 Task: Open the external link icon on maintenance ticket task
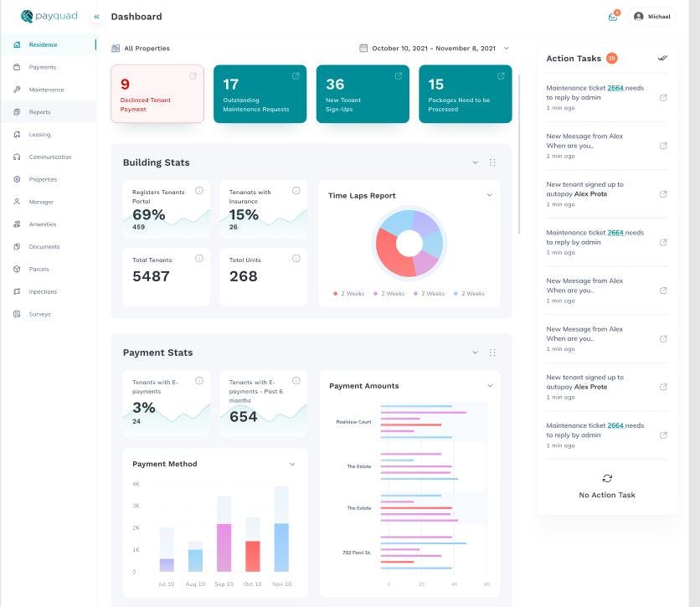coord(663,97)
